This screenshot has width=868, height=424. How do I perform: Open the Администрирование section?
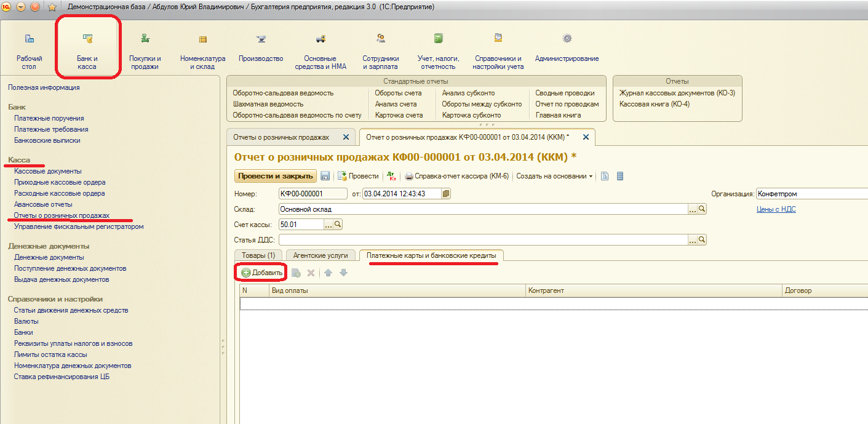567,47
